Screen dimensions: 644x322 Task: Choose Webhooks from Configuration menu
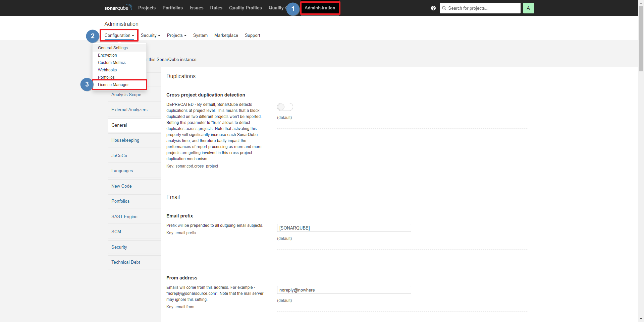point(119,70)
